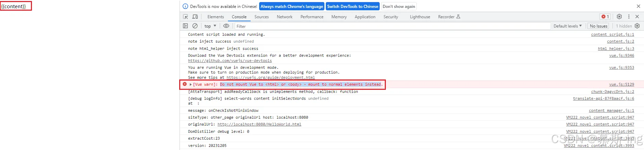Image resolution: width=644 pixels, height=150 pixels.
Task: Switch to the Memory tab
Action: [339, 17]
